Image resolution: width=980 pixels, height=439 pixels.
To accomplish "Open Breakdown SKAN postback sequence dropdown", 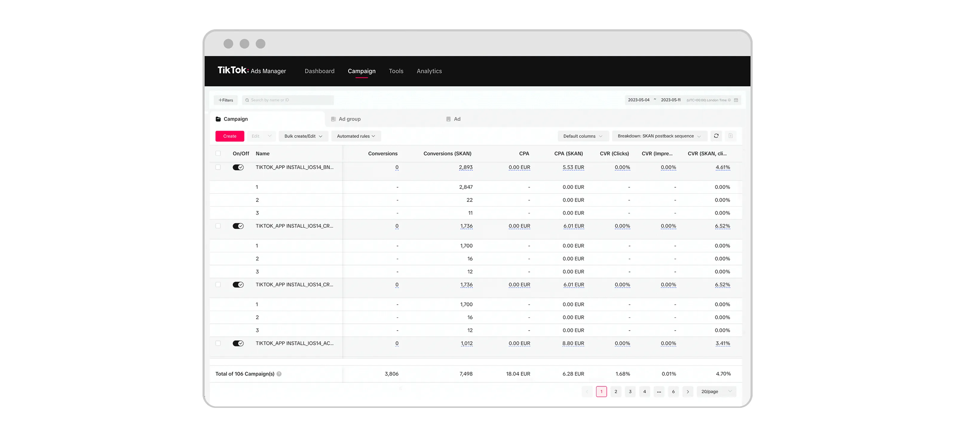I will 659,136.
